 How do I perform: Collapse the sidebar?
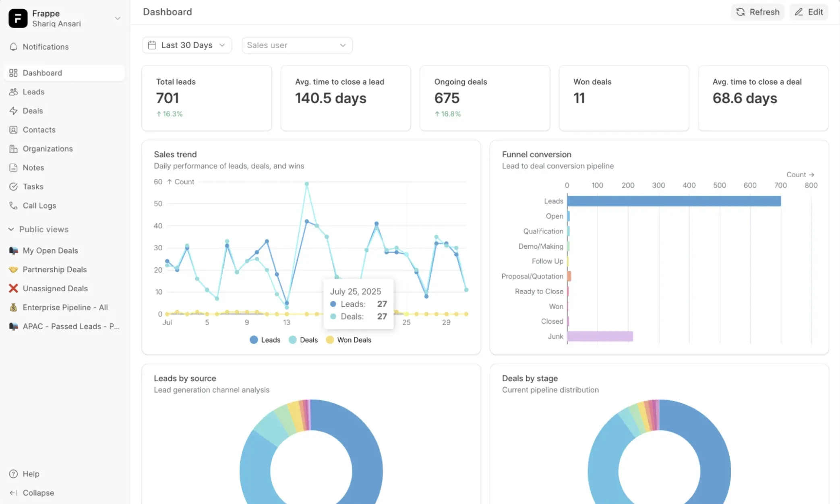click(64, 493)
